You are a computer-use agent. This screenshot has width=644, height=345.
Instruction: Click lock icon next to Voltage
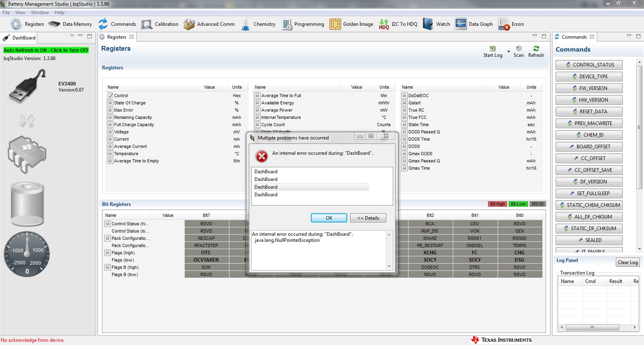110,132
